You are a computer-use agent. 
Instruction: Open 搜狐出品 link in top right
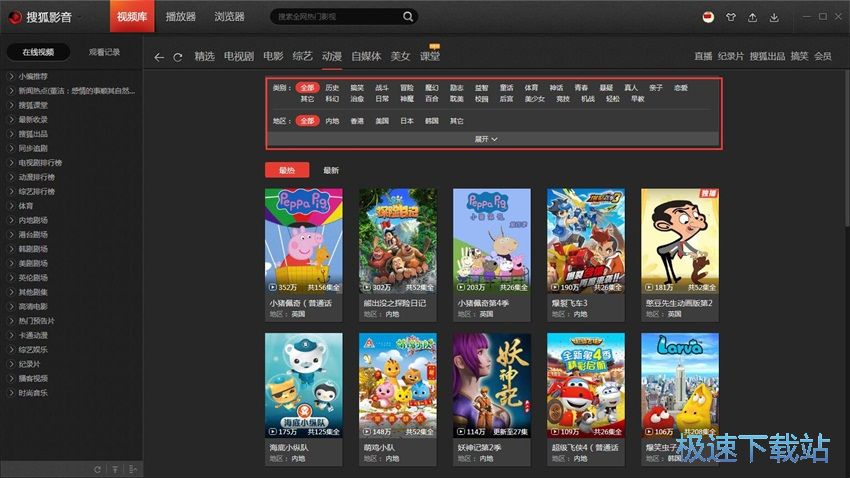click(767, 56)
